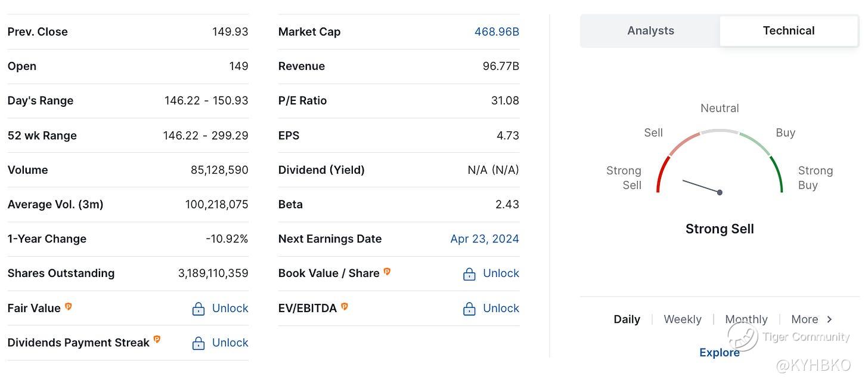This screenshot has width=868, height=385.
Task: Select the Technical tab
Action: click(x=788, y=31)
